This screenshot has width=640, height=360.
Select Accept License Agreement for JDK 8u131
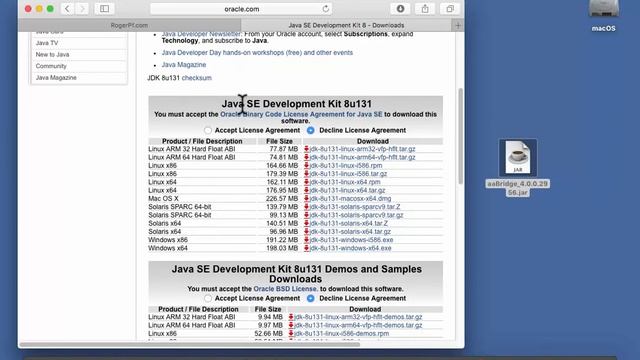tap(208, 130)
